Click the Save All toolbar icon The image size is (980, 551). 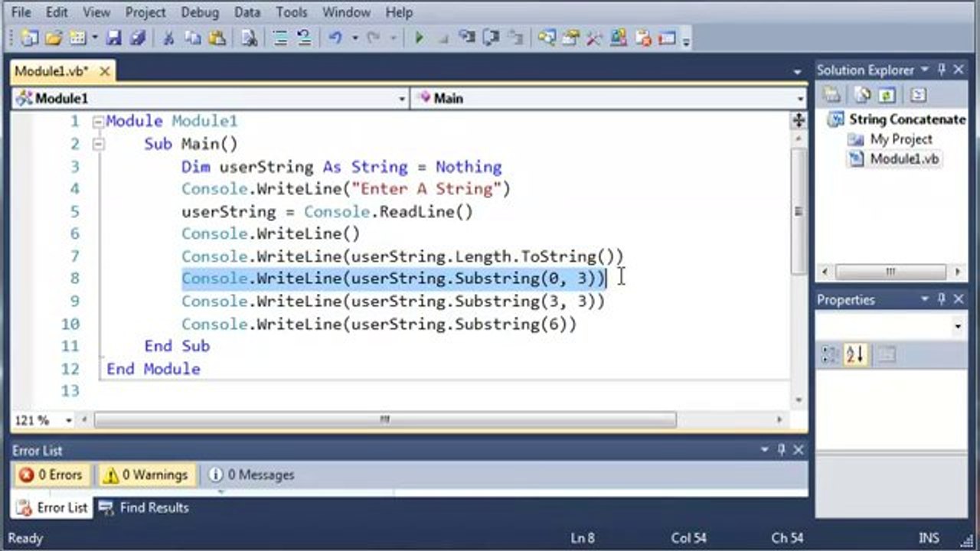coord(136,38)
